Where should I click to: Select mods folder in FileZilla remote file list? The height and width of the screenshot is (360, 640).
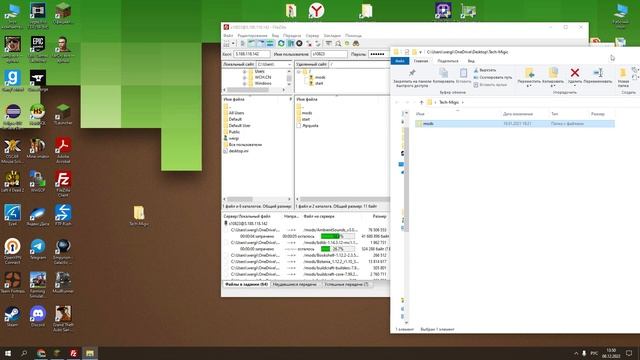(307, 113)
